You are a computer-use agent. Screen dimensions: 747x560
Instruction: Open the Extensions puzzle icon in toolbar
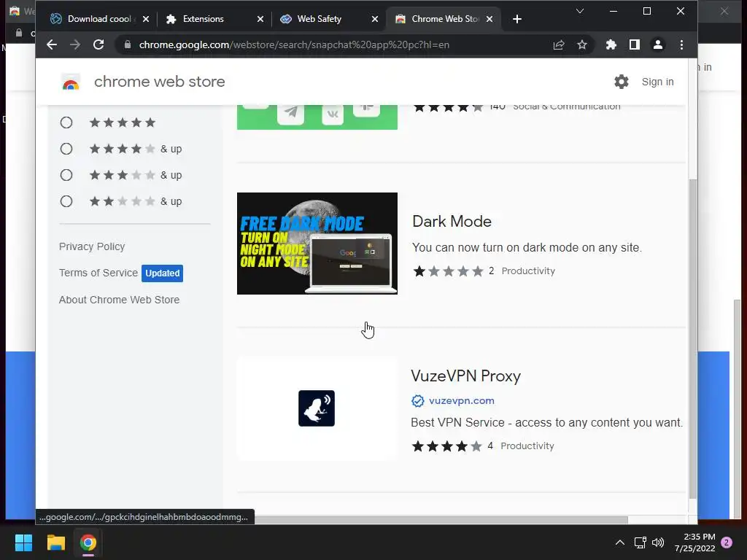pos(611,44)
